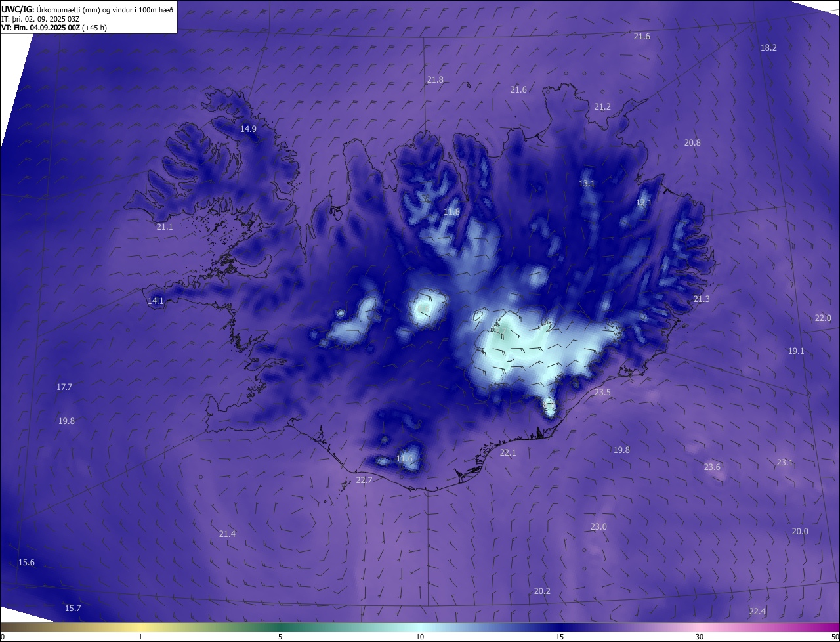Image resolution: width=840 pixels, height=642 pixels.
Task: Click the 22.1 value near the south coast
Action: [508, 452]
